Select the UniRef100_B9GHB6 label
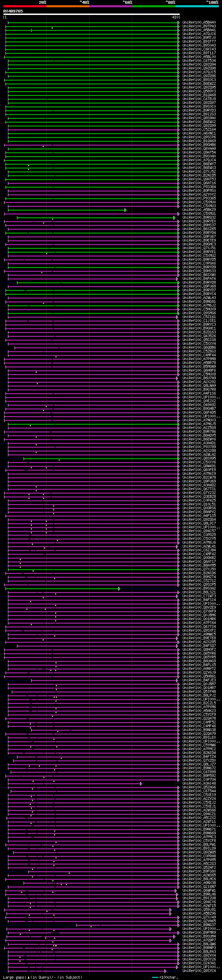Viewport: 222px width, 980px height. click(199, 145)
